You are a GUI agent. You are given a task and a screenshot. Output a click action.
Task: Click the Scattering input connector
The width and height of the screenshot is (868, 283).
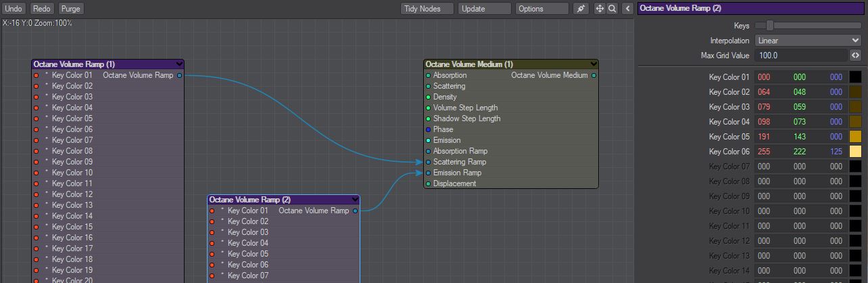pos(428,86)
